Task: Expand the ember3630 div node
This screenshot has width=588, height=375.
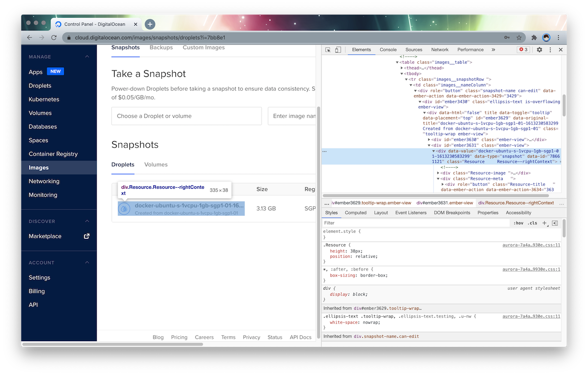Action: 429,140
